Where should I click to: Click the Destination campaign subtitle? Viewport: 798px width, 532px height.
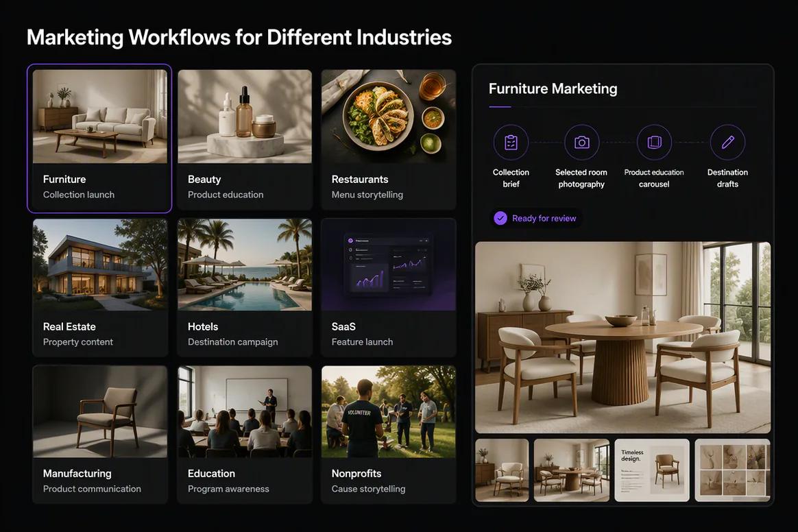tap(232, 342)
